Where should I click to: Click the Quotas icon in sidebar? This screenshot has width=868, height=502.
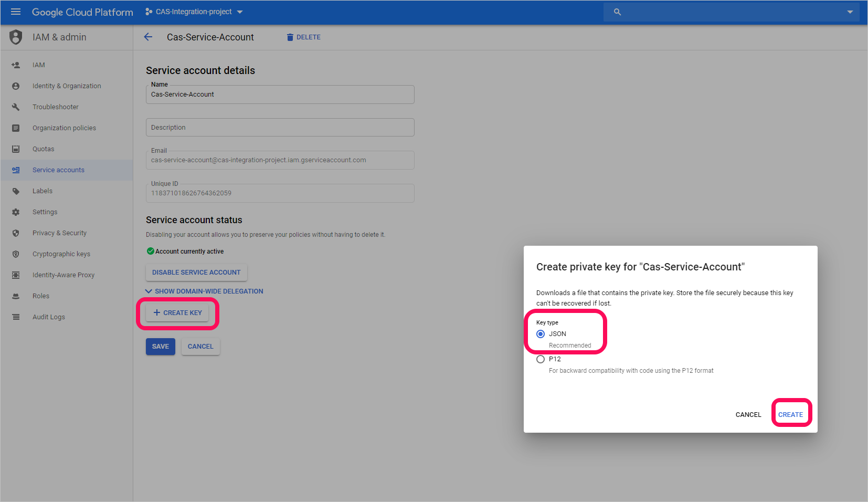tap(16, 149)
